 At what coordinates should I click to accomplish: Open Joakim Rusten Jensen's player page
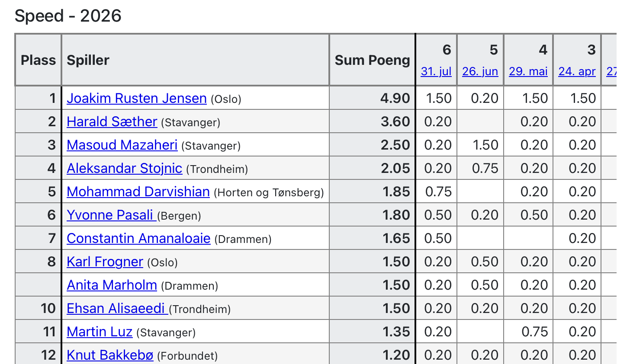(137, 99)
